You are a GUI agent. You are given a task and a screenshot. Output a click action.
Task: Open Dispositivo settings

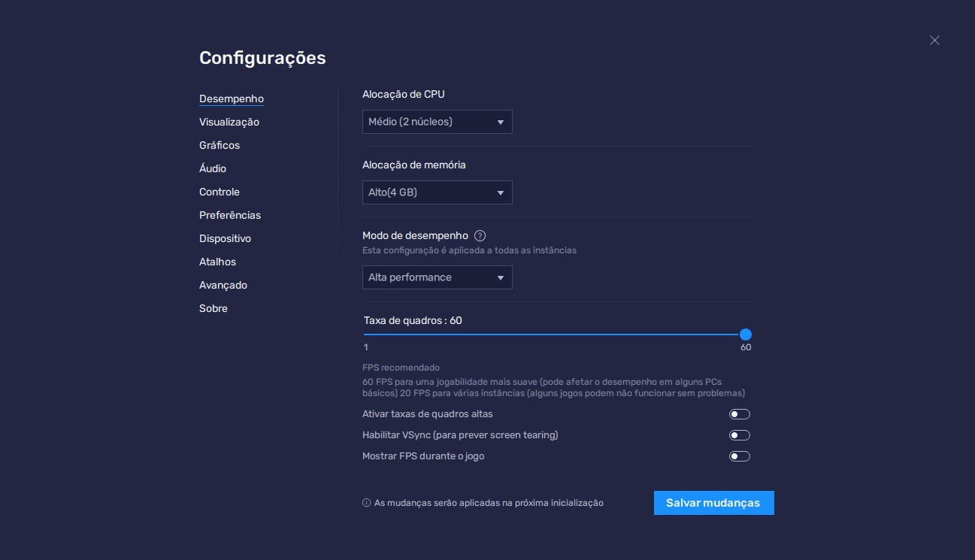(226, 238)
